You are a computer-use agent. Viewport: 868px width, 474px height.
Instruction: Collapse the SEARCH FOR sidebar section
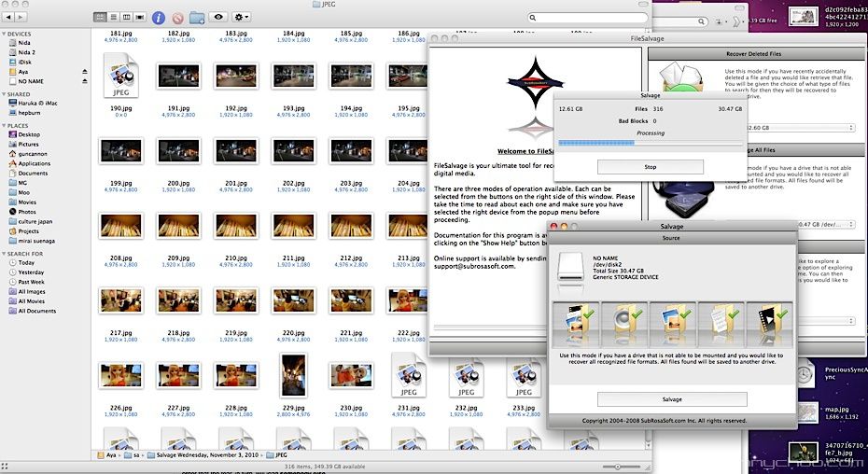[5, 253]
